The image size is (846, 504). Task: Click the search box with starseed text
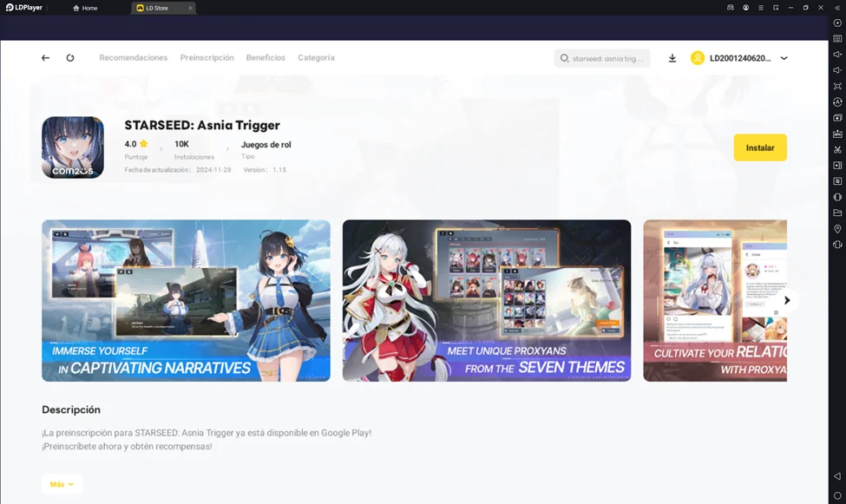click(602, 58)
